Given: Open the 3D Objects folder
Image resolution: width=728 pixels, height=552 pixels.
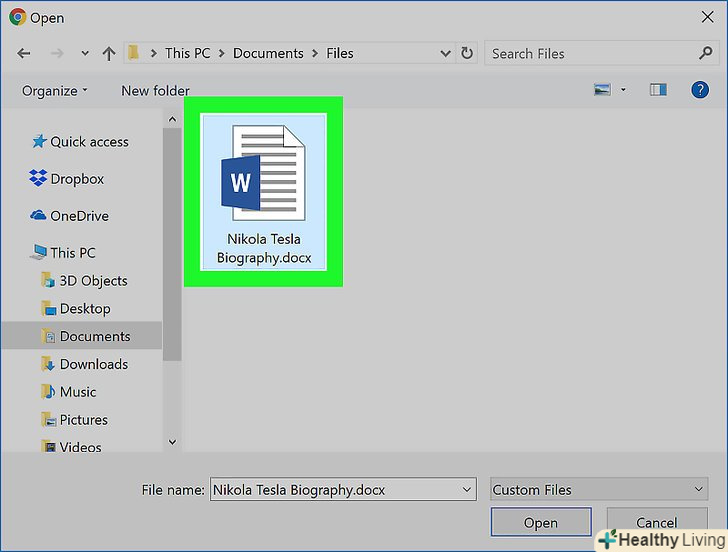Looking at the screenshot, I should tap(93, 281).
